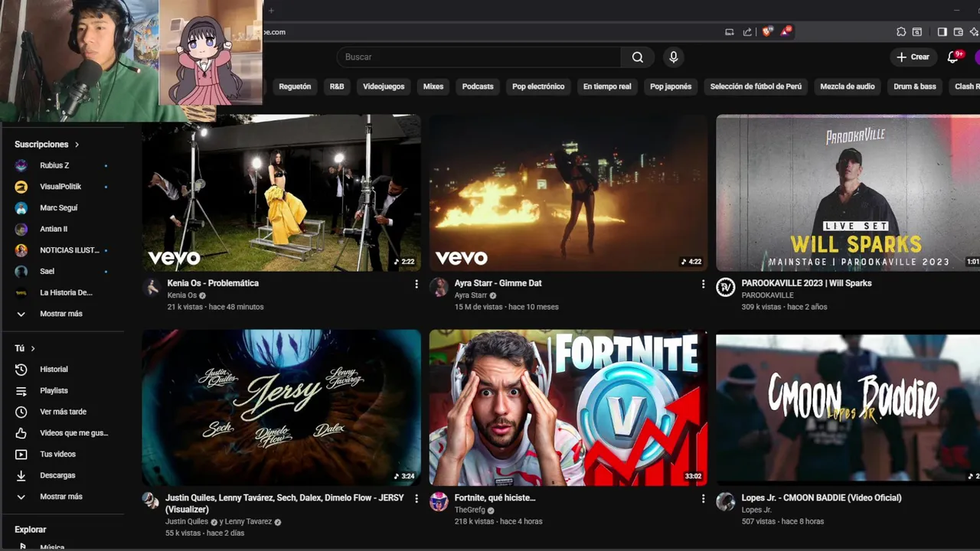This screenshot has width=980, height=551.
Task: Play Ayra Starr Gimme Dat thumbnail
Action: coord(568,193)
